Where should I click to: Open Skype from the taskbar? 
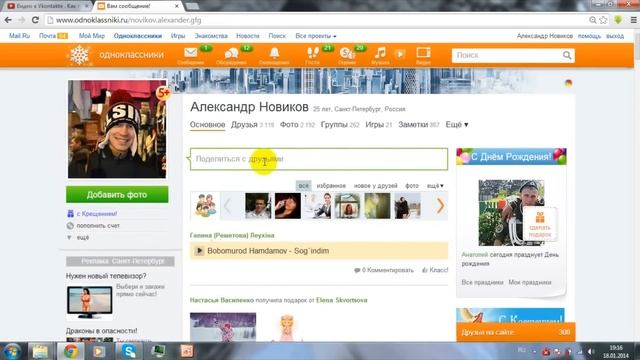pos(129,351)
